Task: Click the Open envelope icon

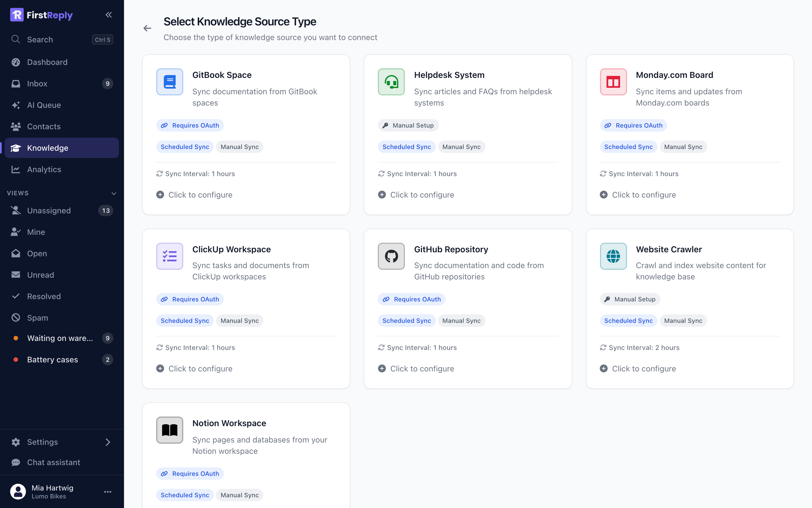Action: click(x=16, y=254)
